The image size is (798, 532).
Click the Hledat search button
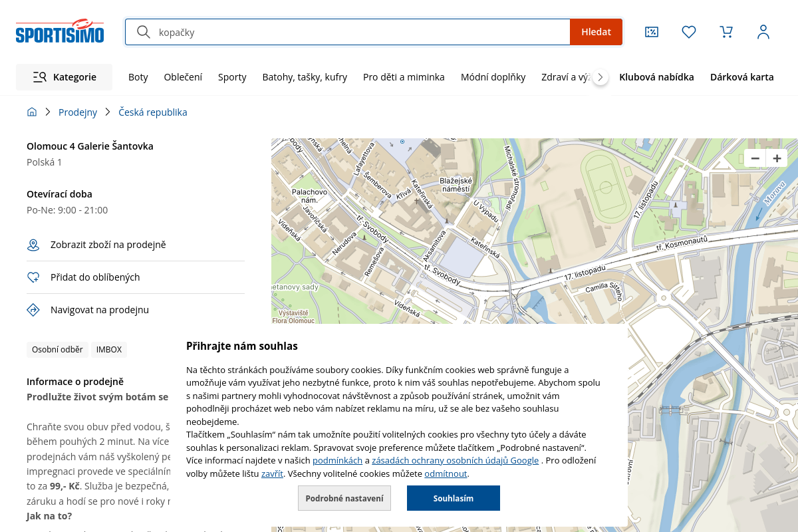point(596,32)
